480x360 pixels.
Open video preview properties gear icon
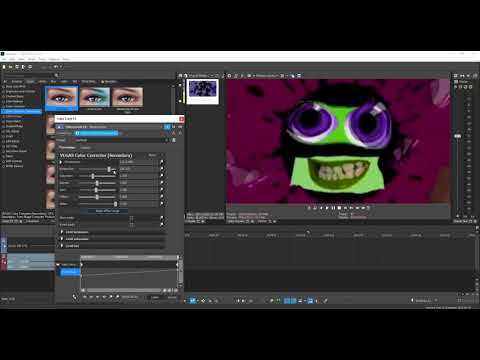pyautogui.click(x=229, y=76)
